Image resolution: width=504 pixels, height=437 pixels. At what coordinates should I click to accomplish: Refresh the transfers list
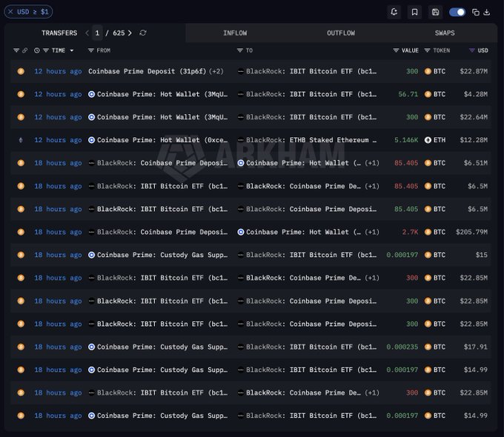[143, 33]
